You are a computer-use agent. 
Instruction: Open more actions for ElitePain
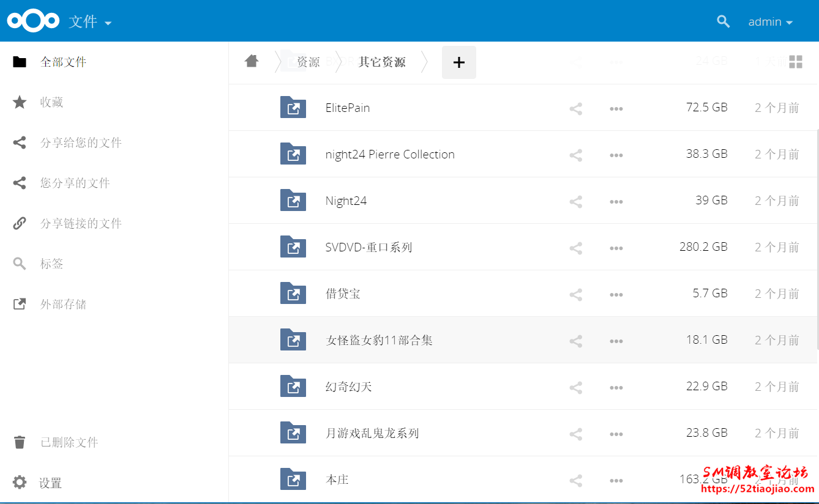click(616, 109)
